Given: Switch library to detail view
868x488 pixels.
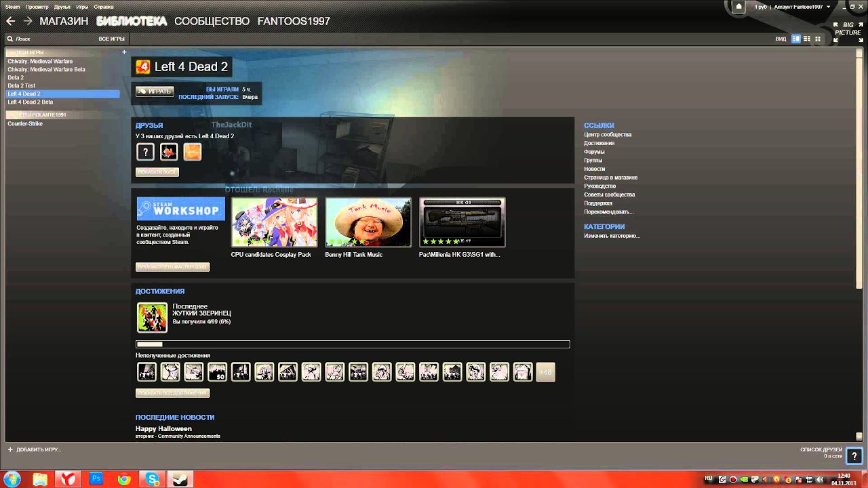Looking at the screenshot, I should (796, 39).
